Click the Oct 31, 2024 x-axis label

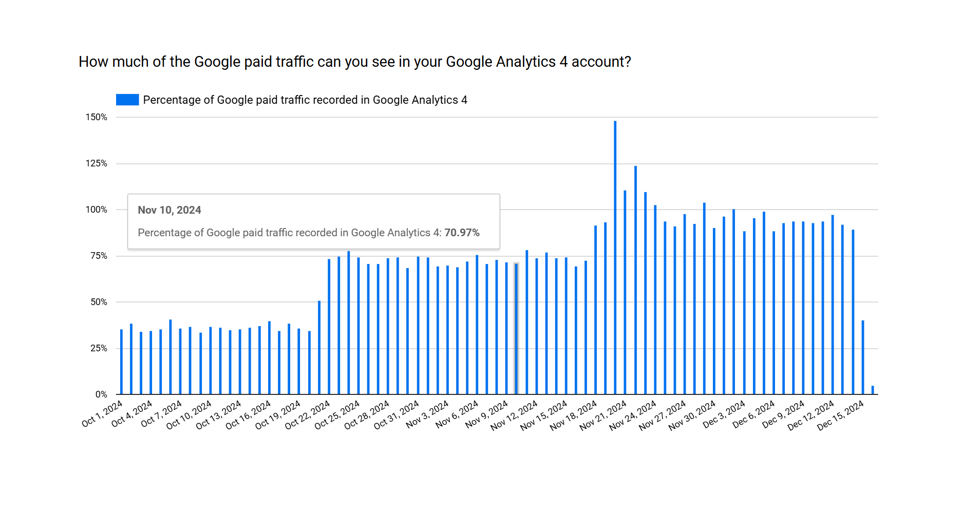point(397,416)
